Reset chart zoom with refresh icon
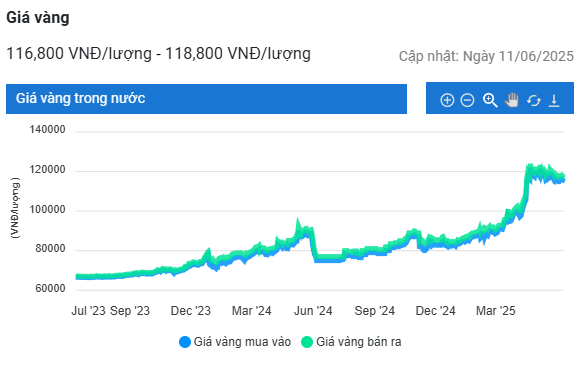The width and height of the screenshot is (587, 365). click(534, 100)
